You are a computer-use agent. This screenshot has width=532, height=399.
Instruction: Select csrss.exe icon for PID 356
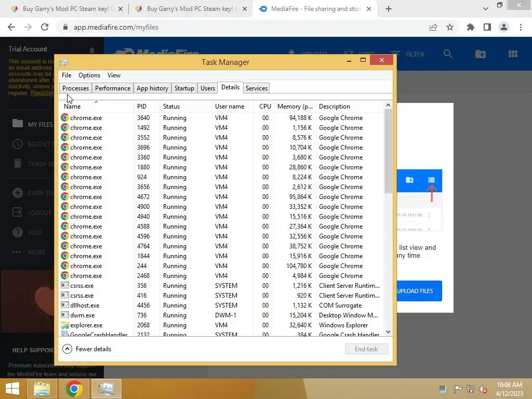point(65,285)
